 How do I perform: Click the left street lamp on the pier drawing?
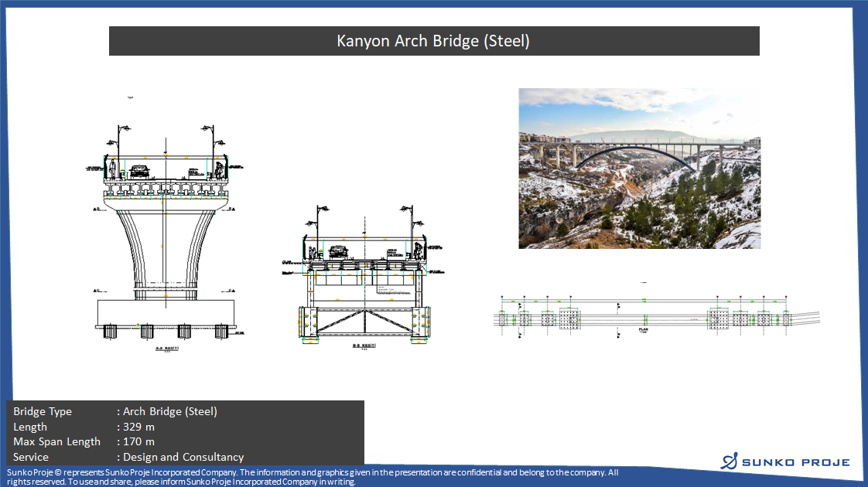(120, 138)
